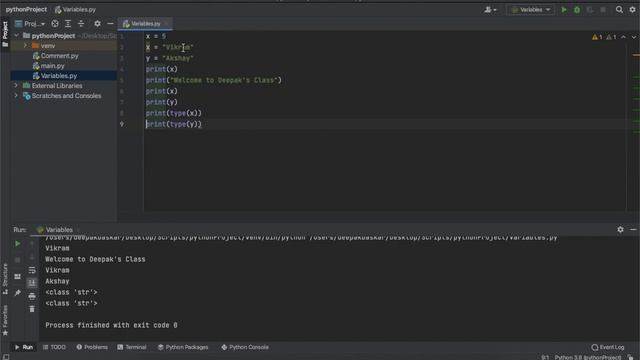Hide the Project tool window
The image size is (640, 360).
click(110, 24)
